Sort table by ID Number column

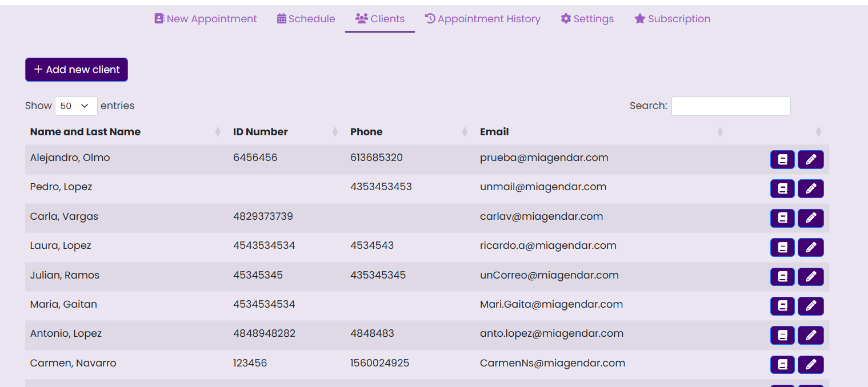(x=287, y=132)
